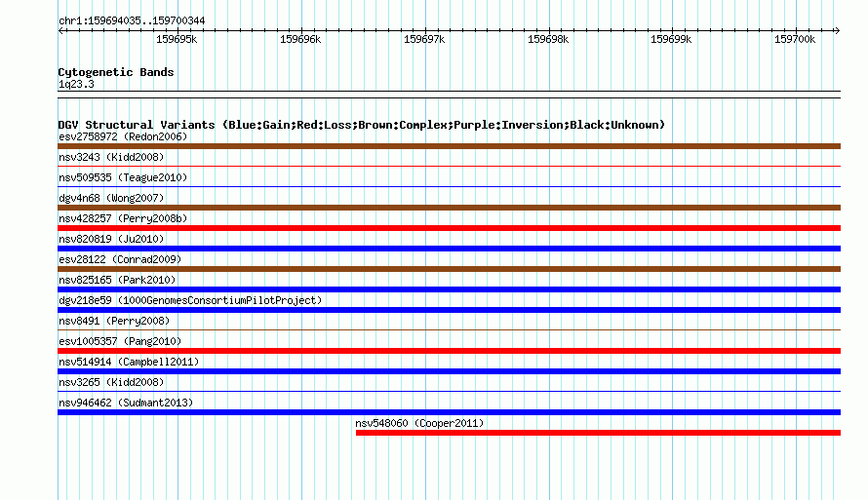Open nsv946462 (Sudmant2013) variant label

pyautogui.click(x=126, y=403)
